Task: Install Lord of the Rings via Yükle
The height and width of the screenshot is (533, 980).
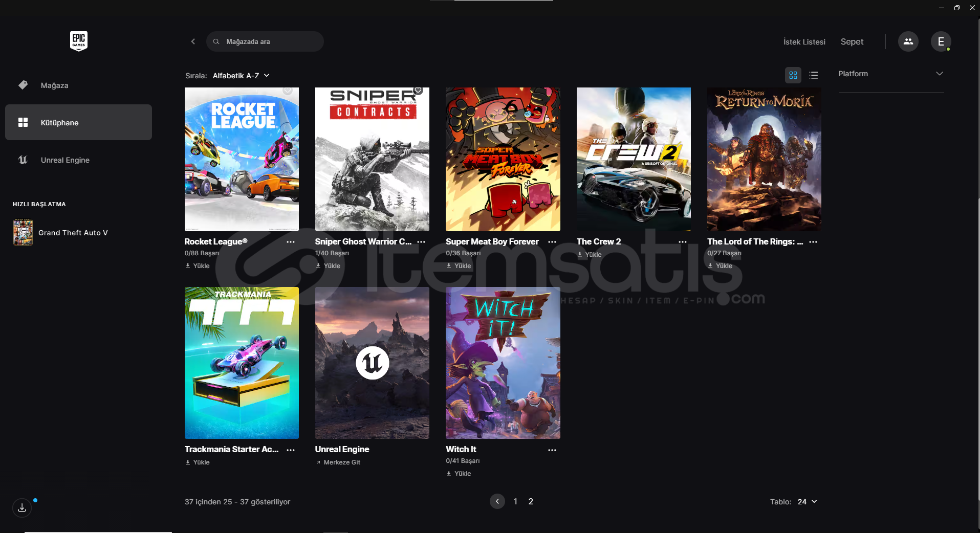Action: (x=720, y=265)
